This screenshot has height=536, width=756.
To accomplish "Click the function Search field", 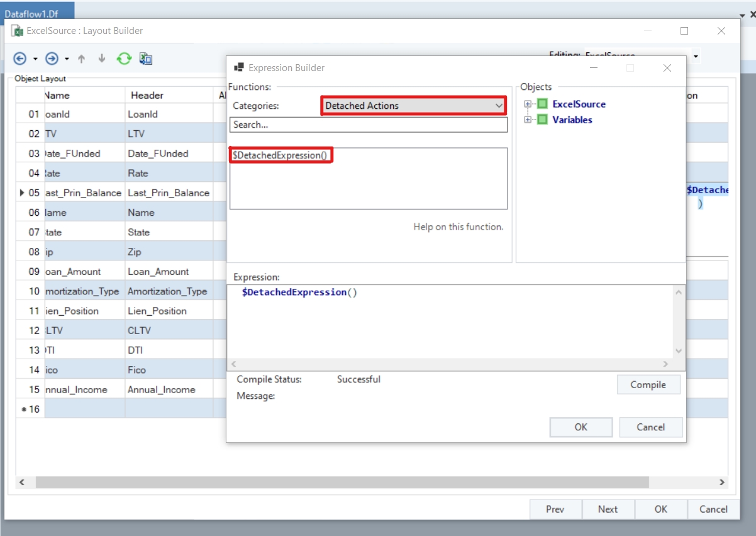I will [368, 125].
